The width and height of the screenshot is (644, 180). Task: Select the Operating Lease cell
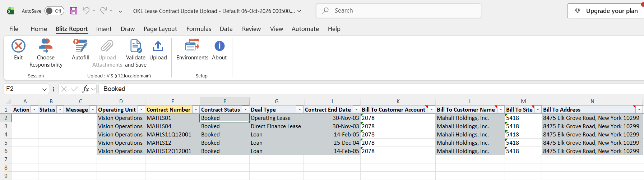(277, 118)
